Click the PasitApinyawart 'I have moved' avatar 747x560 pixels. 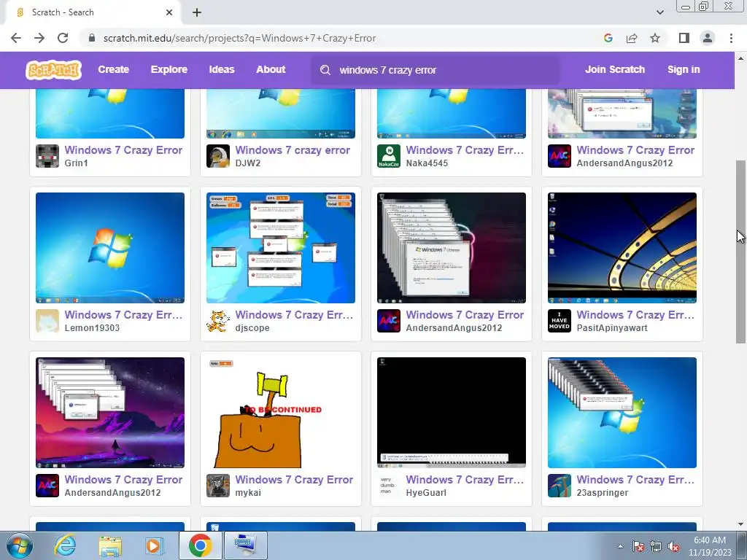coord(560,321)
